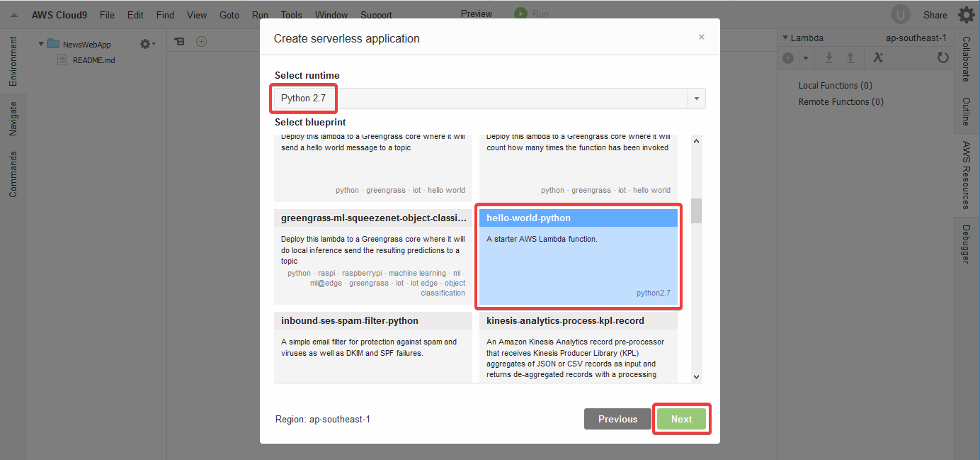Select Local Functions (0)
The height and width of the screenshot is (460, 980).
836,86
